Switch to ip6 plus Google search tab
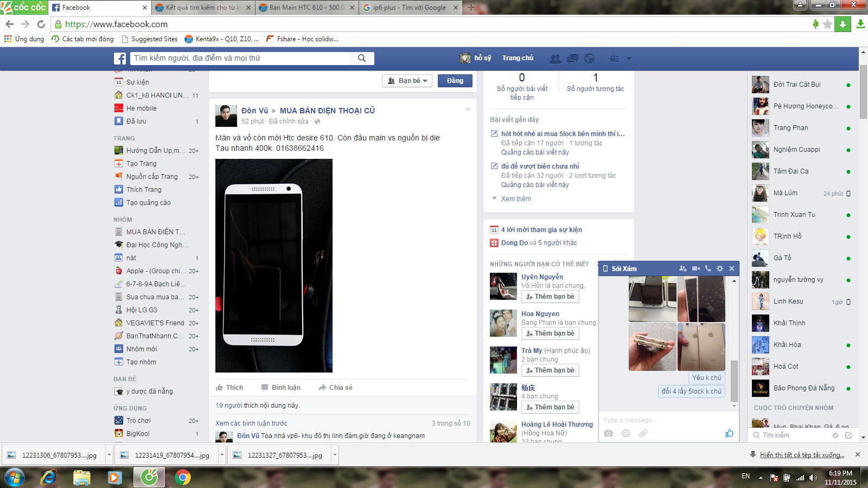The height and width of the screenshot is (488, 868). (410, 8)
